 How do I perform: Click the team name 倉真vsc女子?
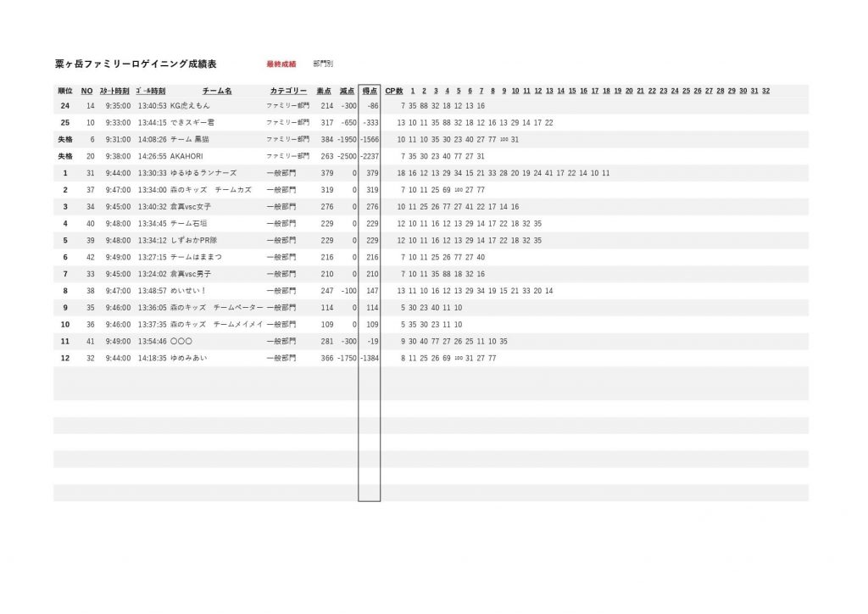(191, 207)
